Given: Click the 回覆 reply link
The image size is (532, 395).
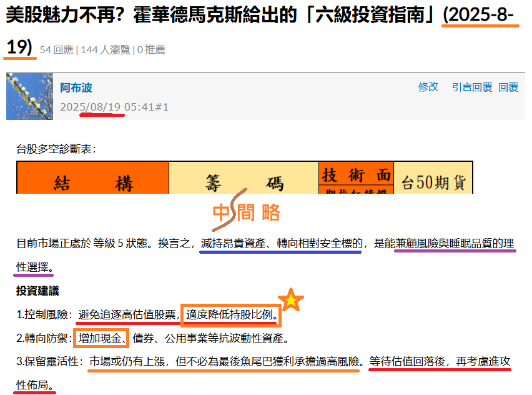Looking at the screenshot, I should pyautogui.click(x=508, y=87).
